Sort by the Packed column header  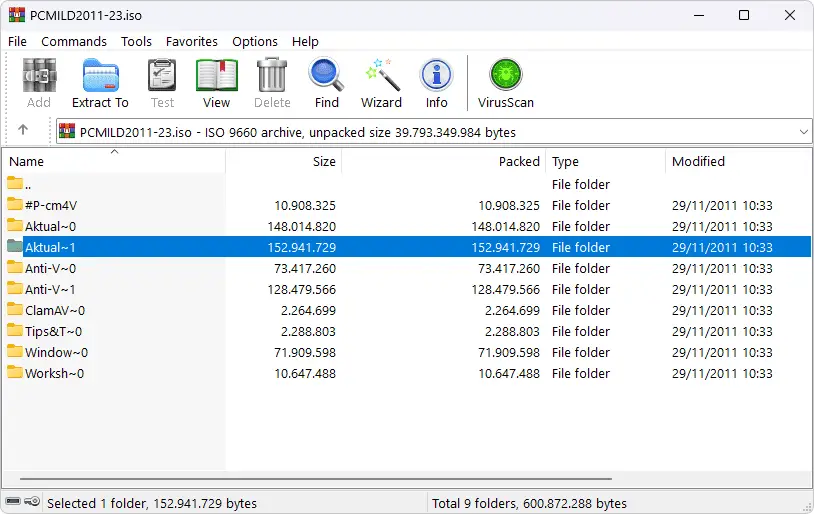[443, 161]
